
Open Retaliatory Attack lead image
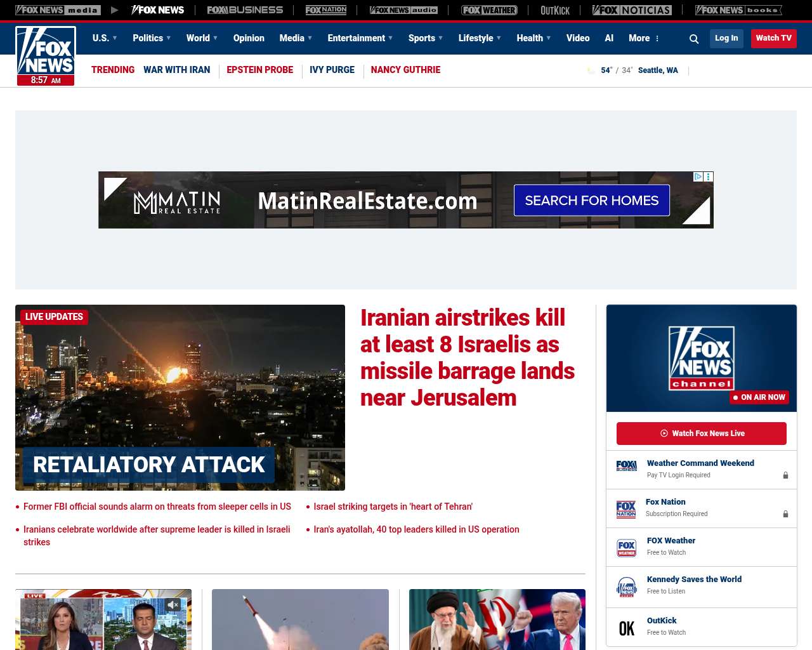pos(180,397)
